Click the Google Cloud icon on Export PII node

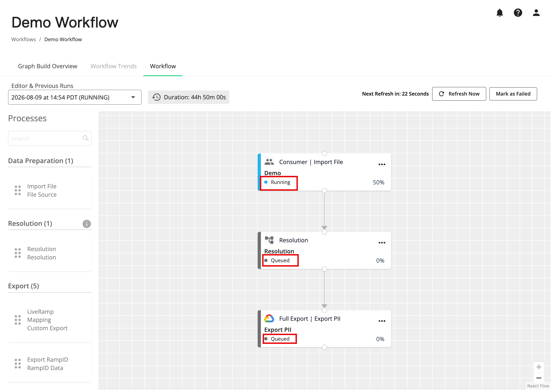click(x=269, y=319)
